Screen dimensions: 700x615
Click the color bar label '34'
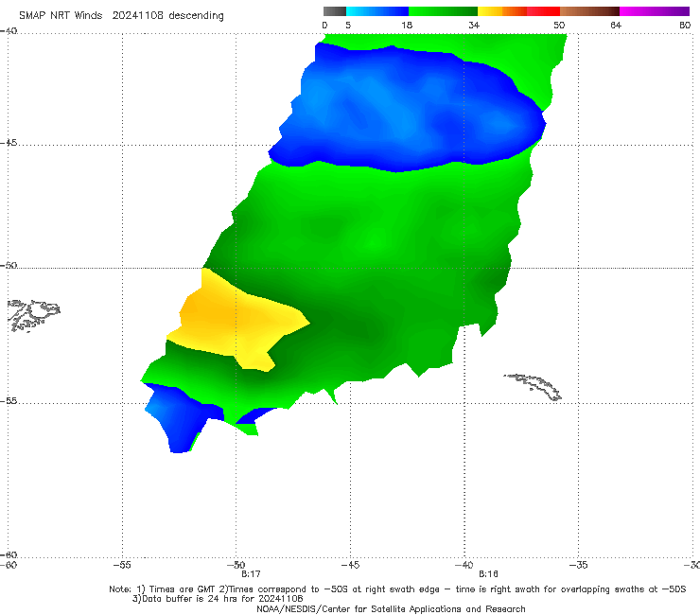point(474,25)
